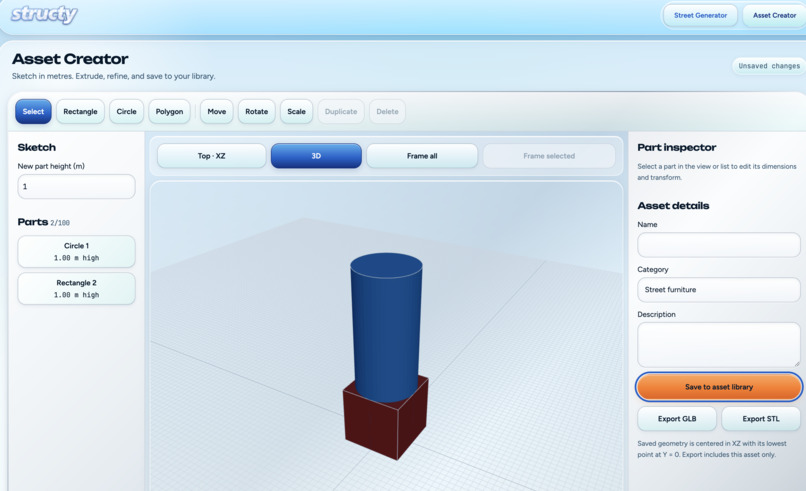The height and width of the screenshot is (491, 806).
Task: Open the Street Generator page
Action: [700, 15]
